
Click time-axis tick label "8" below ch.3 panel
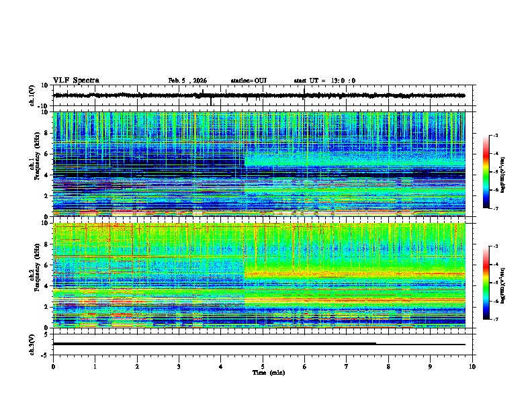[x=388, y=367]
